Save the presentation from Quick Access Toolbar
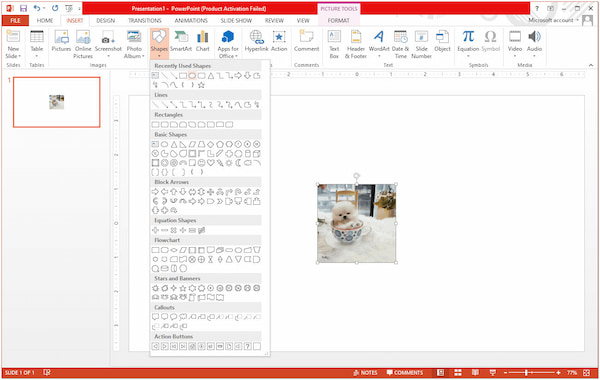 click(x=23, y=8)
